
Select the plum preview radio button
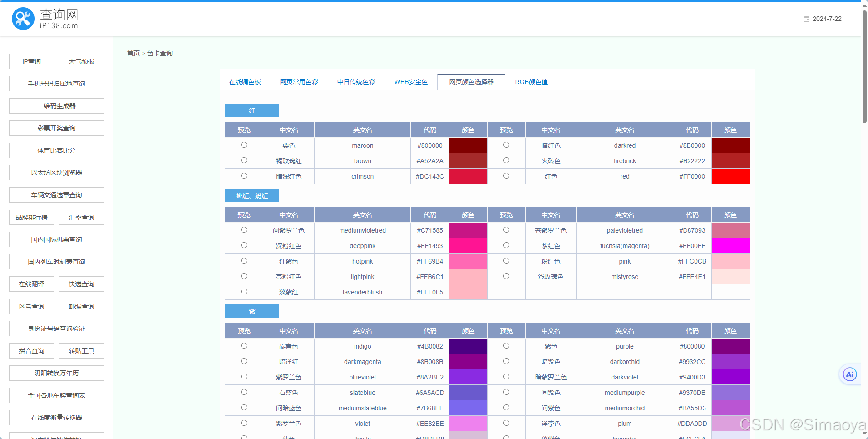pyautogui.click(x=506, y=423)
